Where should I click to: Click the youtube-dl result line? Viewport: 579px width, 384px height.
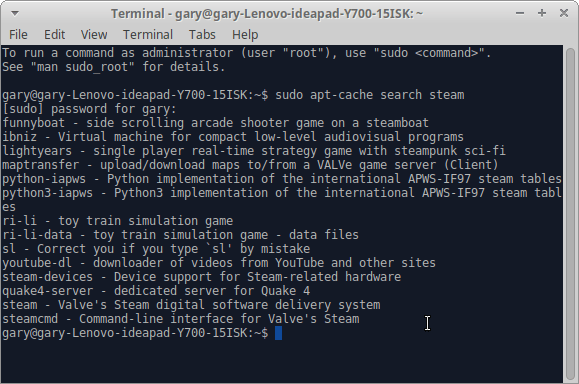pyautogui.click(x=219, y=263)
